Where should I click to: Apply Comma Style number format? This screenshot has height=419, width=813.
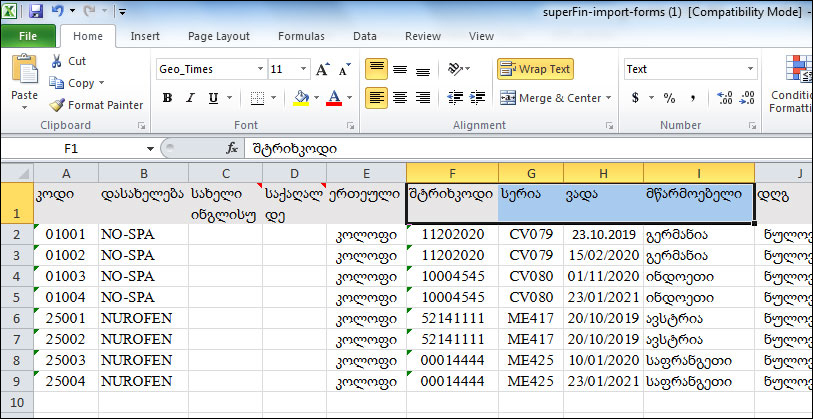point(692,98)
